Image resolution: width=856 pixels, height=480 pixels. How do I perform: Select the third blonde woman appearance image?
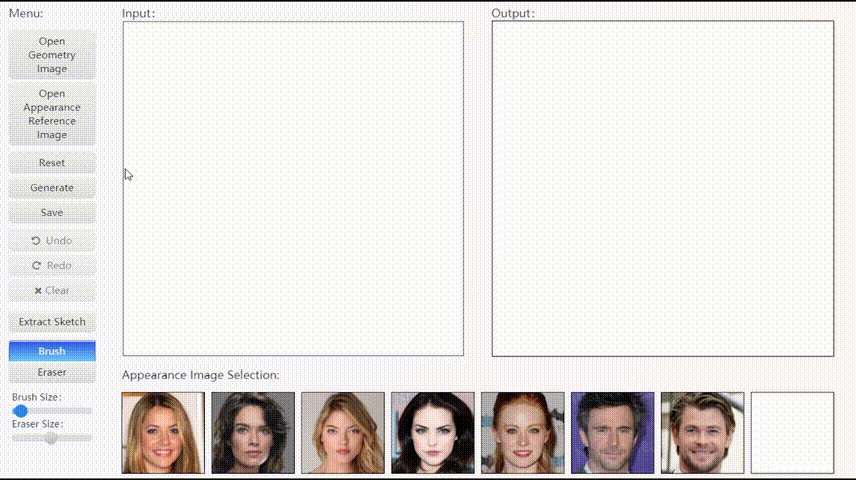tap(343, 432)
